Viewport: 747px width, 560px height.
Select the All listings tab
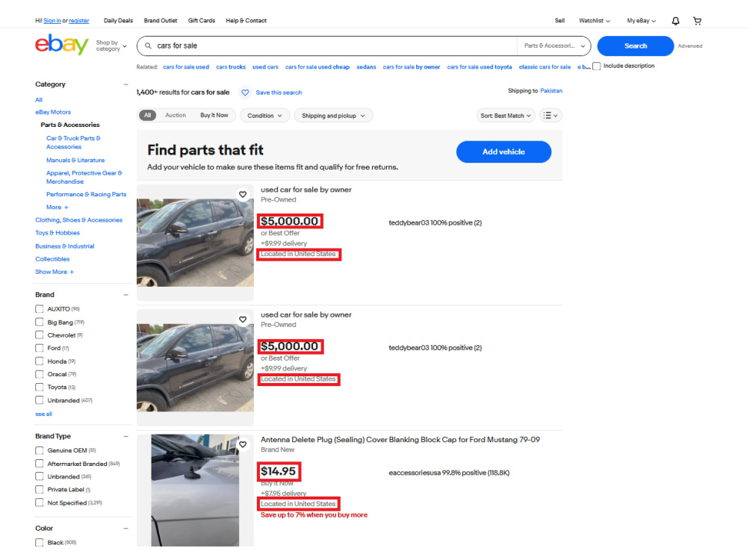click(x=148, y=115)
